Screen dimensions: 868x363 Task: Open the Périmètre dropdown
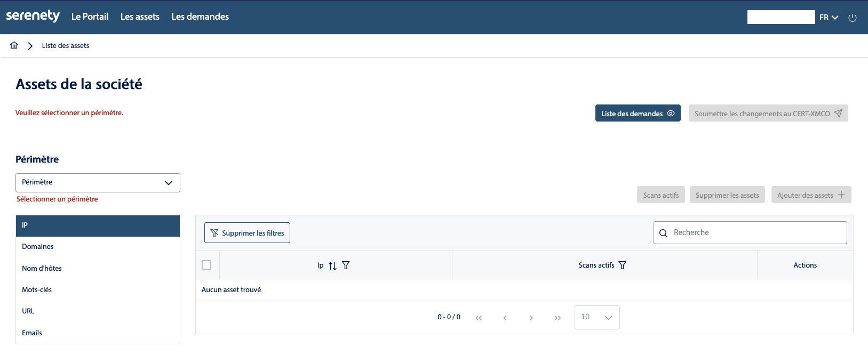coord(98,183)
